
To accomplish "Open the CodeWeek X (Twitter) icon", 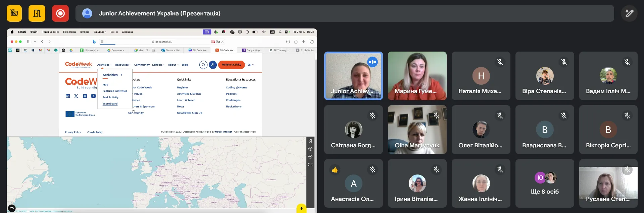I will [76, 96].
